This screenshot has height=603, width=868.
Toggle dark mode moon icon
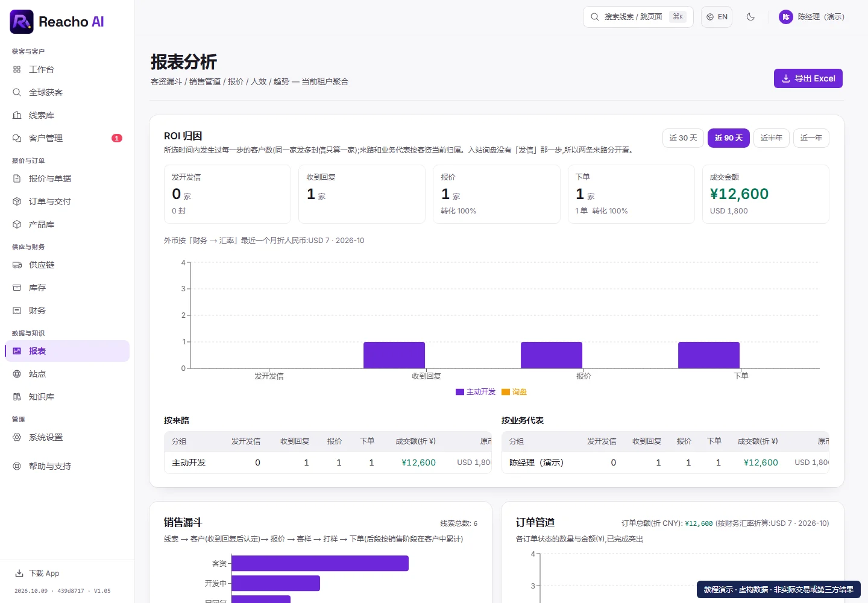click(750, 17)
